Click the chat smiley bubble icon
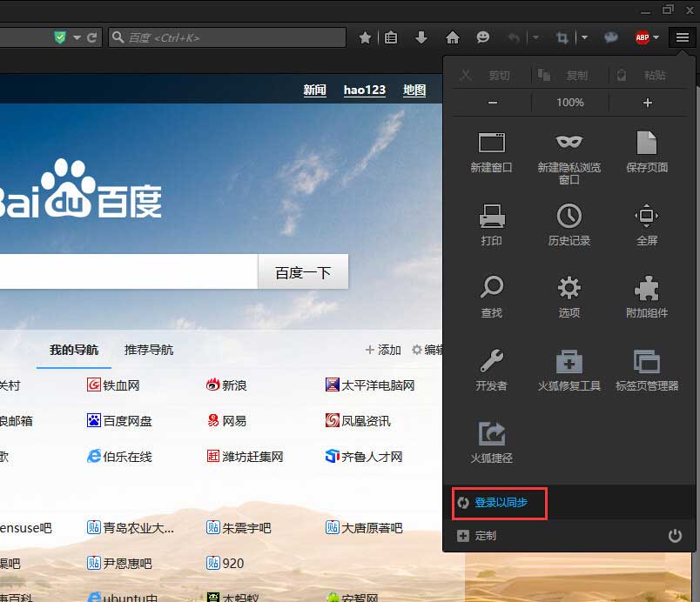The width and height of the screenshot is (700, 602). click(x=482, y=37)
